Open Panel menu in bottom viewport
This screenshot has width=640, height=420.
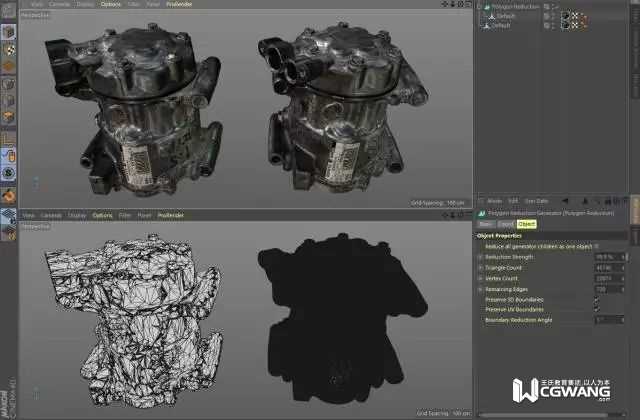tap(144, 215)
